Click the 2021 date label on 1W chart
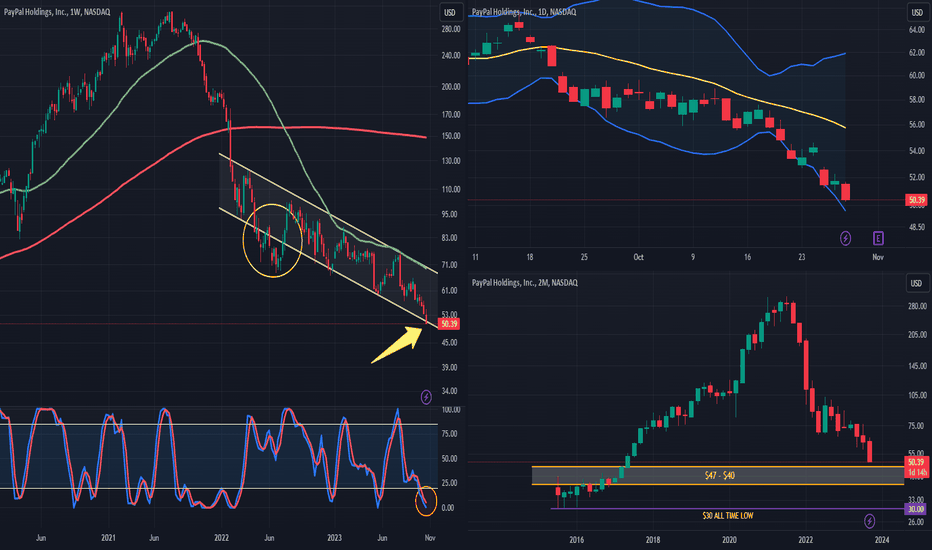This screenshot has height=550, width=932. point(108,538)
